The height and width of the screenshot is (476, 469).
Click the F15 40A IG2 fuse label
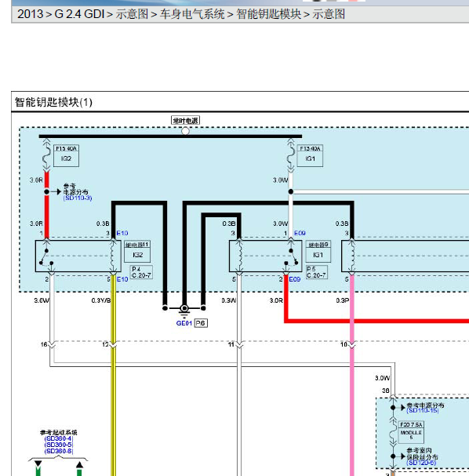click(x=66, y=155)
